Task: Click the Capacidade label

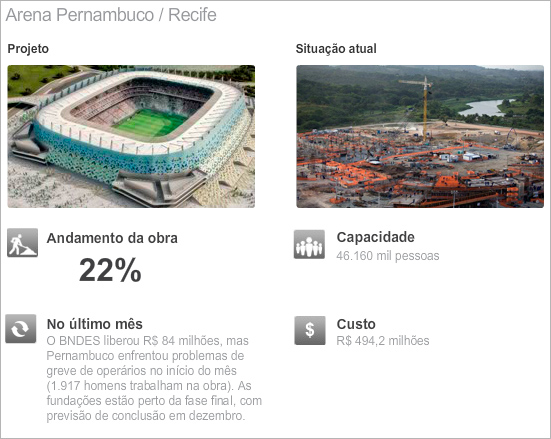Action: tap(376, 237)
